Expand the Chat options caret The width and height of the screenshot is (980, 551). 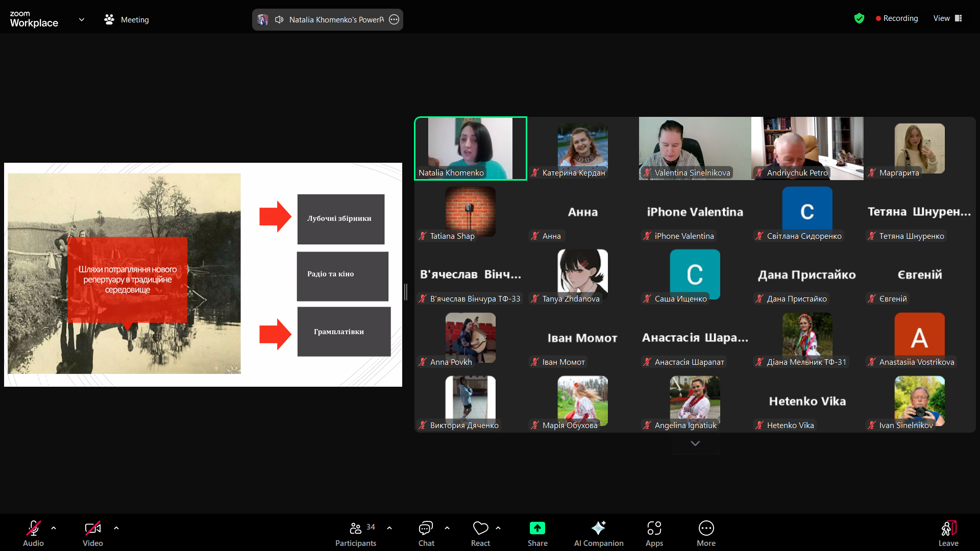tap(447, 528)
